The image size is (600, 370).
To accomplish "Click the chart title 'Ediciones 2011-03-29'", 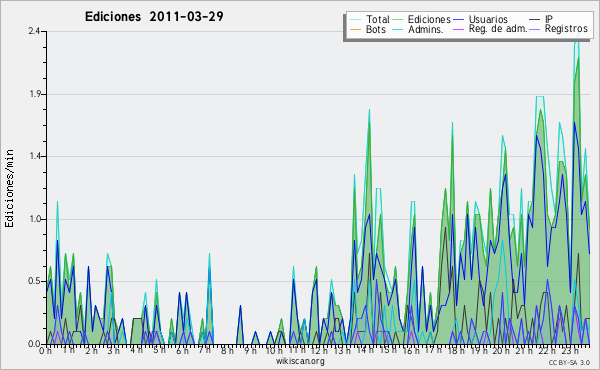I will pos(154,17).
